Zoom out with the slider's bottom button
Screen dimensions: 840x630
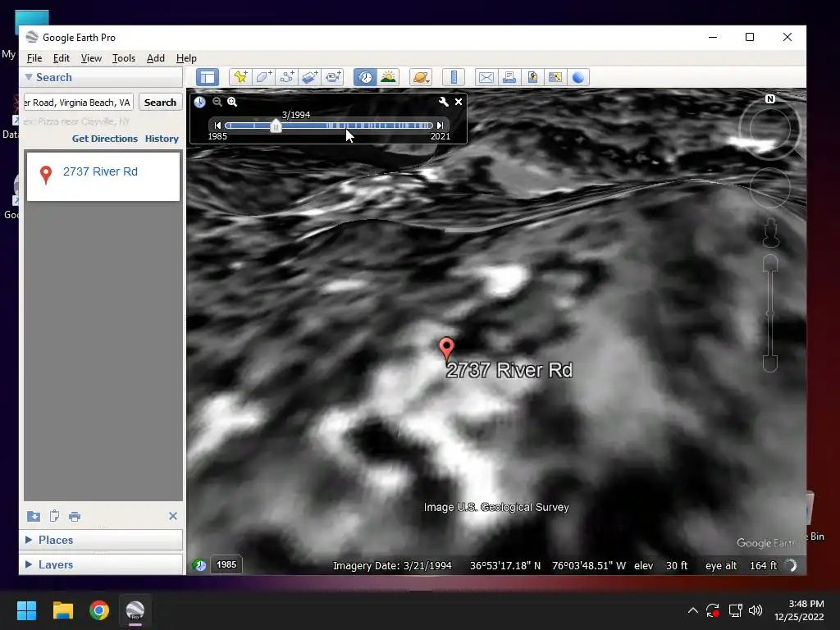769,363
